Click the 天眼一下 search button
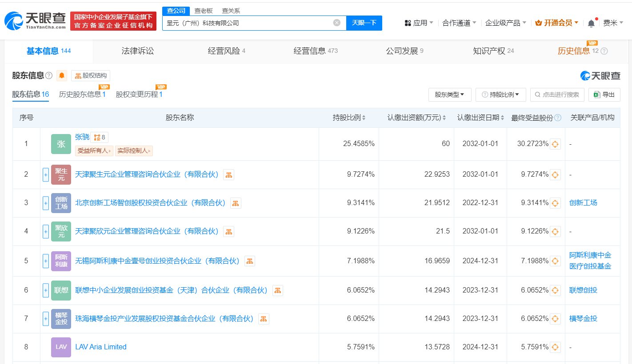632x364 pixels. coord(364,23)
